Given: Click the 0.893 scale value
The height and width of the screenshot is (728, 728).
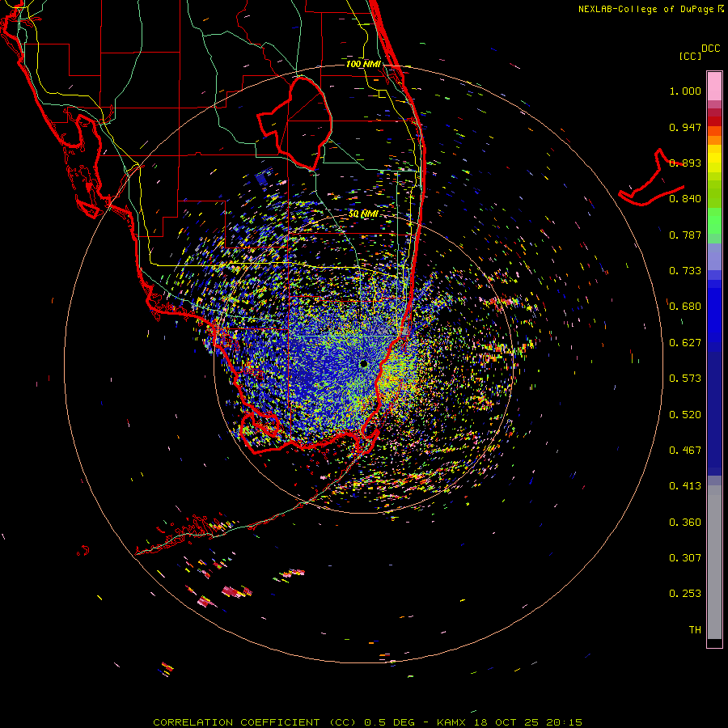Looking at the screenshot, I should [x=685, y=163].
